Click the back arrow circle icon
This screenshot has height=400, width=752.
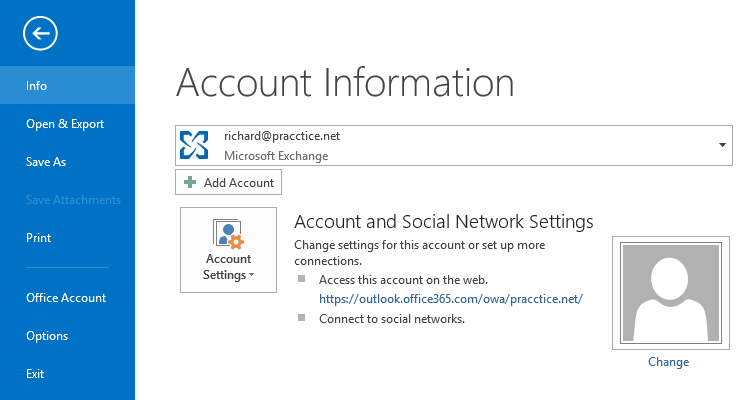[40, 33]
